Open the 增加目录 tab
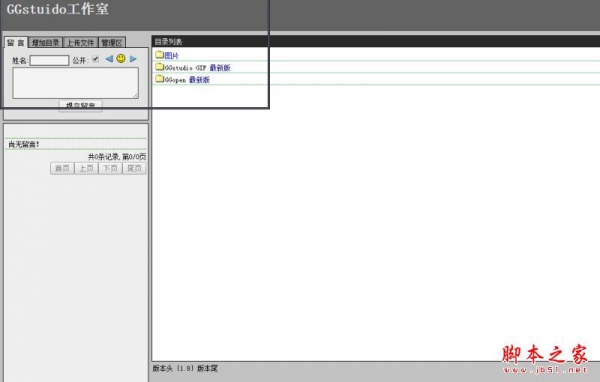The width and height of the screenshot is (600, 382). [46, 42]
